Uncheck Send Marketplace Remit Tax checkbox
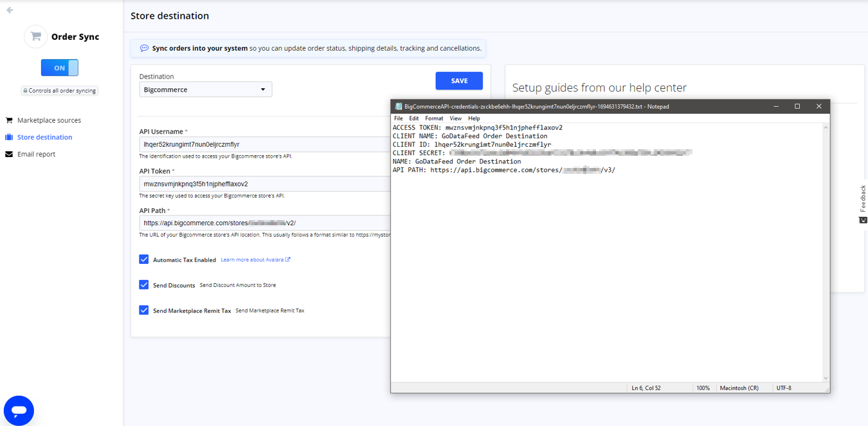The height and width of the screenshot is (426, 868). pos(144,310)
